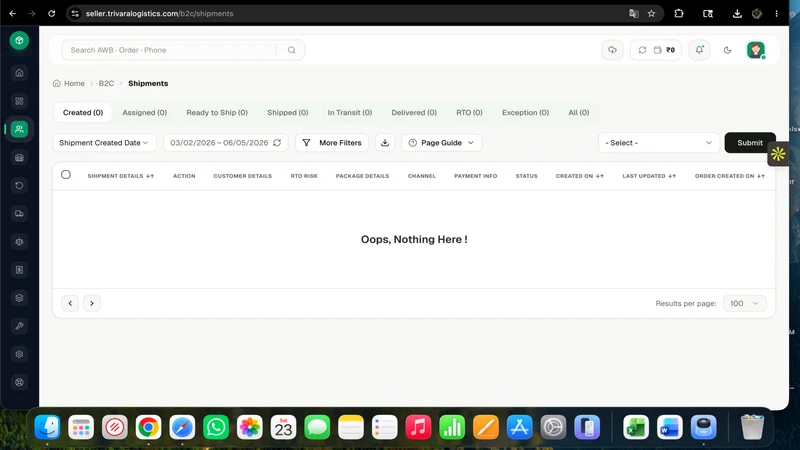Go to previous results page

click(70, 304)
